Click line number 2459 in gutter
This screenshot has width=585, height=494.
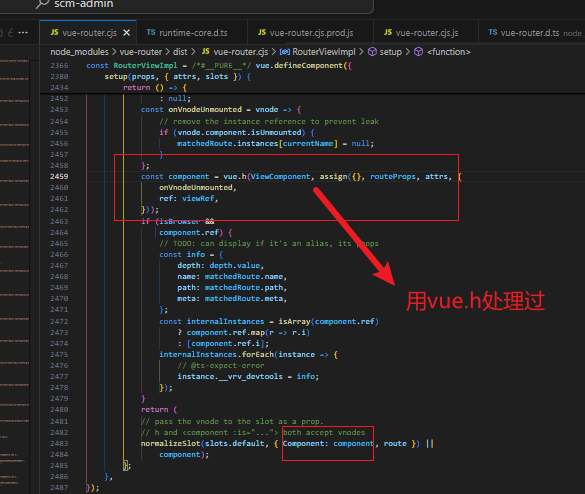tap(59, 176)
